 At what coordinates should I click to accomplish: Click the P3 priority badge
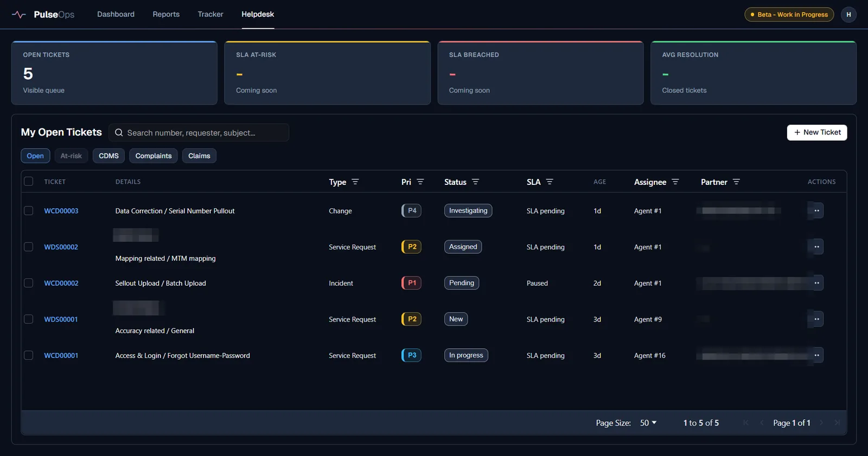click(x=411, y=355)
